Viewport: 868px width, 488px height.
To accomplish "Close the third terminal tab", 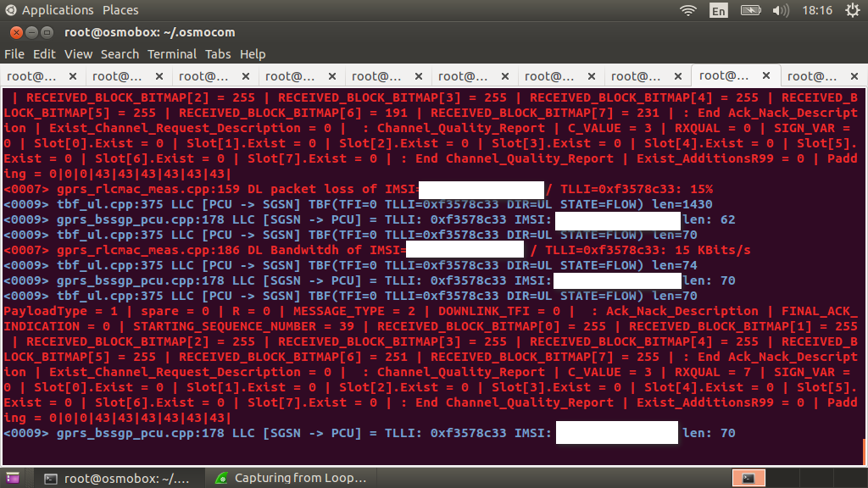I will tap(246, 76).
